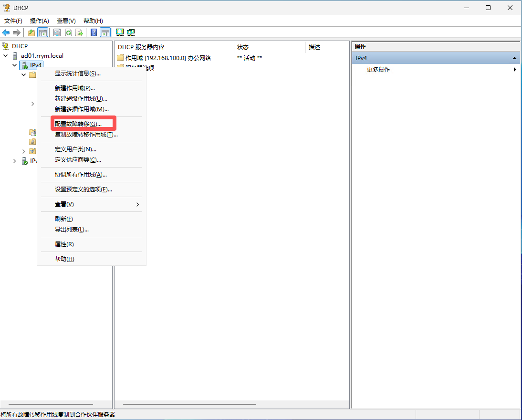The image size is (522, 420).
Task: Click the 状态 column header
Action: click(x=243, y=47)
